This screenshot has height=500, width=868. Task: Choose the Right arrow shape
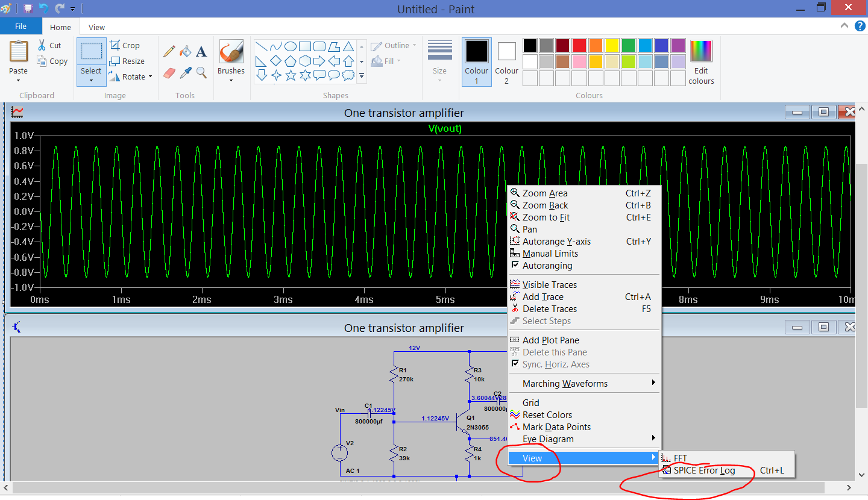tap(319, 61)
